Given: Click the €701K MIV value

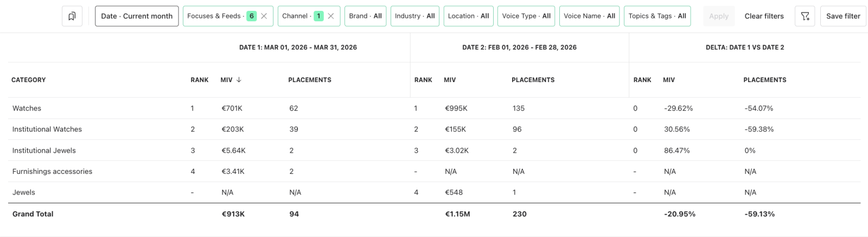Looking at the screenshot, I should [232, 108].
